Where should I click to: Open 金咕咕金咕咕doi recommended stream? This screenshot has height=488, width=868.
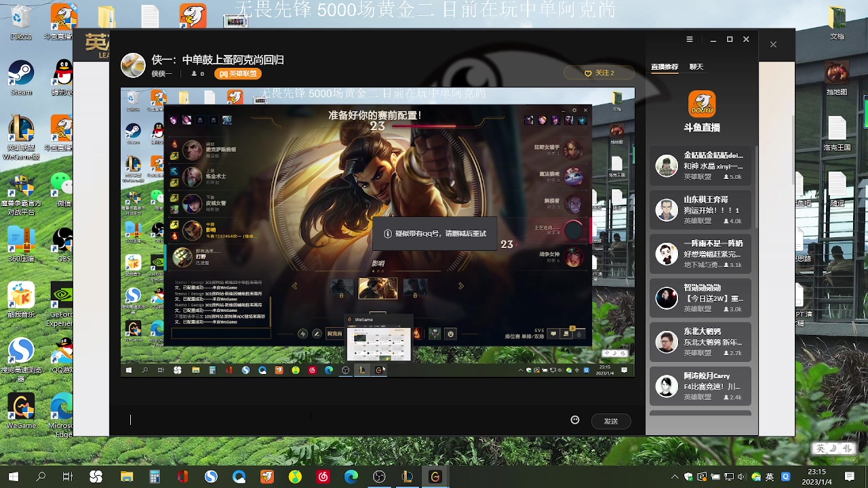[x=701, y=166]
